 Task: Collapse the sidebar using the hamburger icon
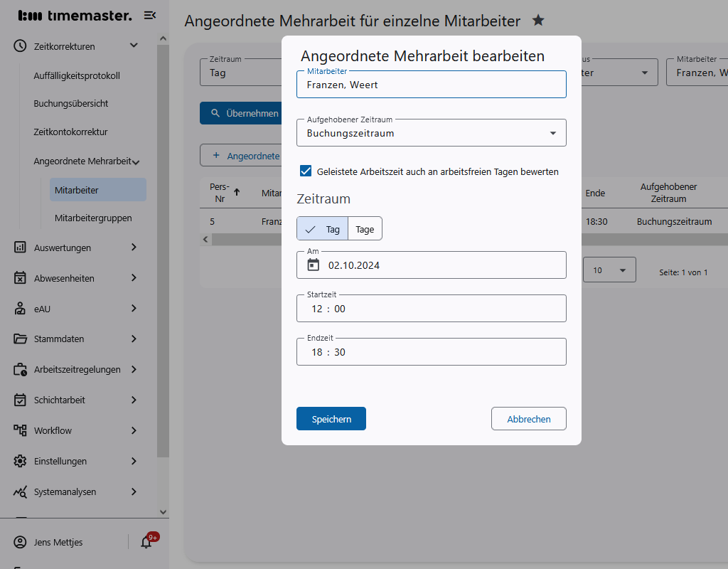pos(150,14)
